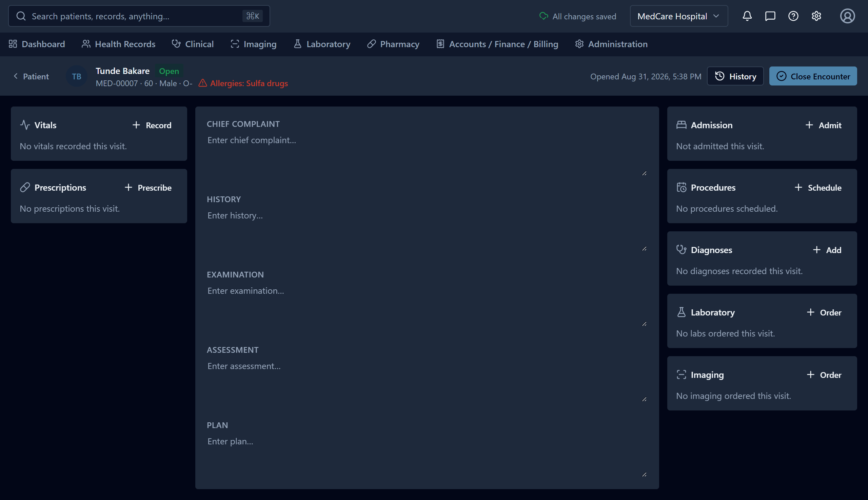This screenshot has width=868, height=500.
Task: Click Close Encounter button
Action: pos(813,76)
